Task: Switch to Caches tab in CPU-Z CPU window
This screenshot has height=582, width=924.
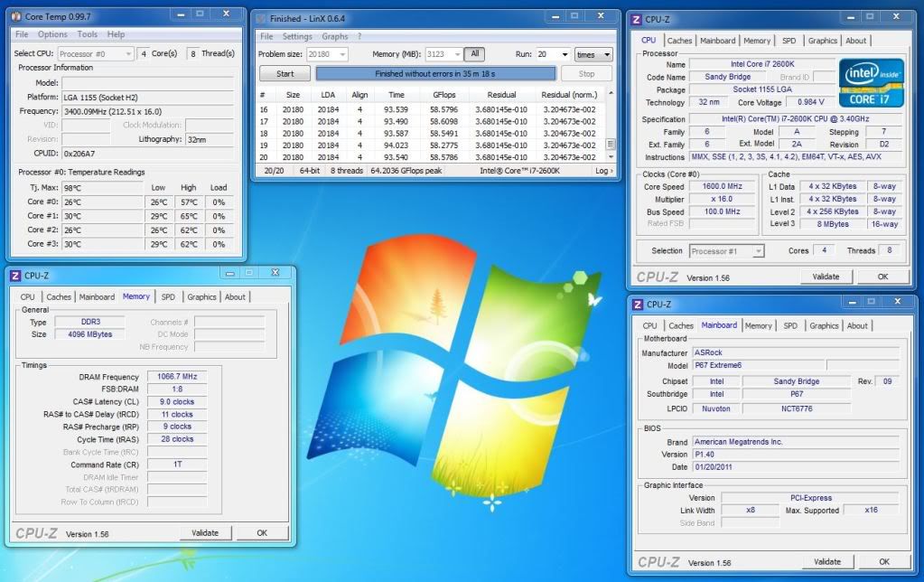Action: pyautogui.click(x=679, y=41)
